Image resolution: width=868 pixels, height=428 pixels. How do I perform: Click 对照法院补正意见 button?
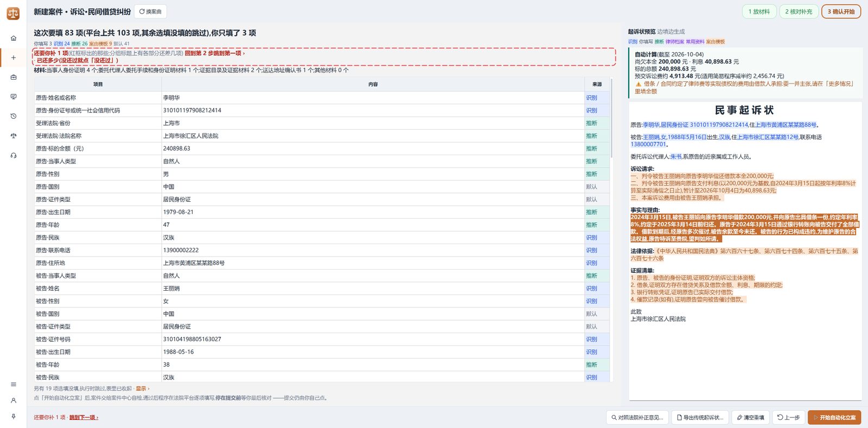[636, 417]
